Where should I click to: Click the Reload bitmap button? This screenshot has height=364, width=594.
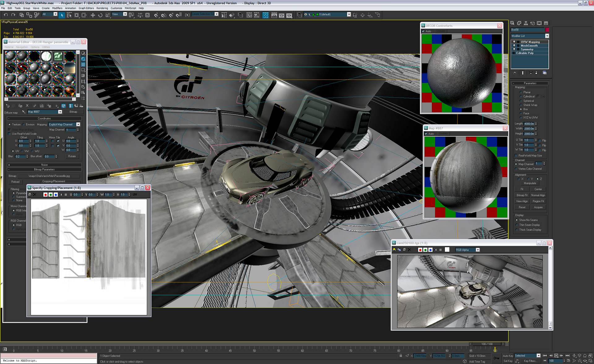tap(15, 182)
